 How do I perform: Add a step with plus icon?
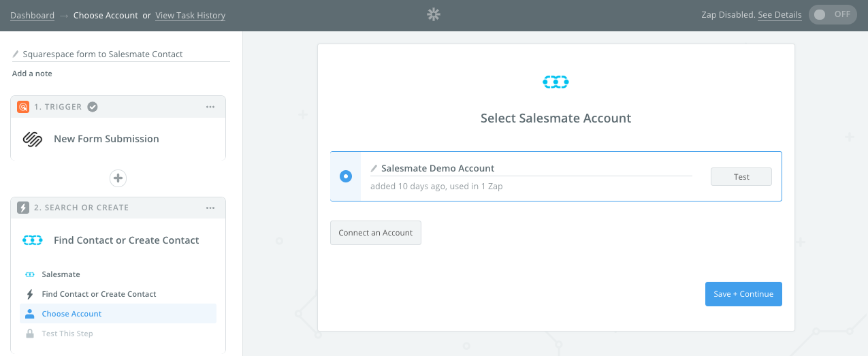coord(118,178)
